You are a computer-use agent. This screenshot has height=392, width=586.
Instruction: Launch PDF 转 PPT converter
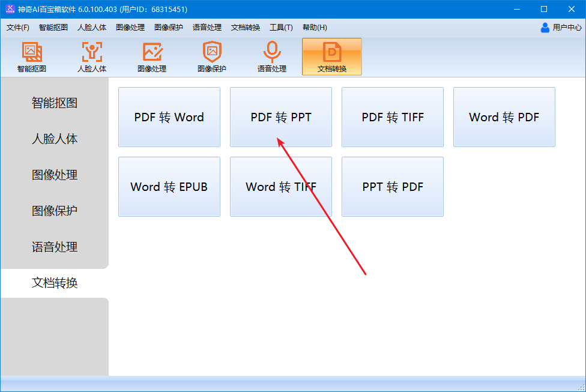[x=281, y=117]
